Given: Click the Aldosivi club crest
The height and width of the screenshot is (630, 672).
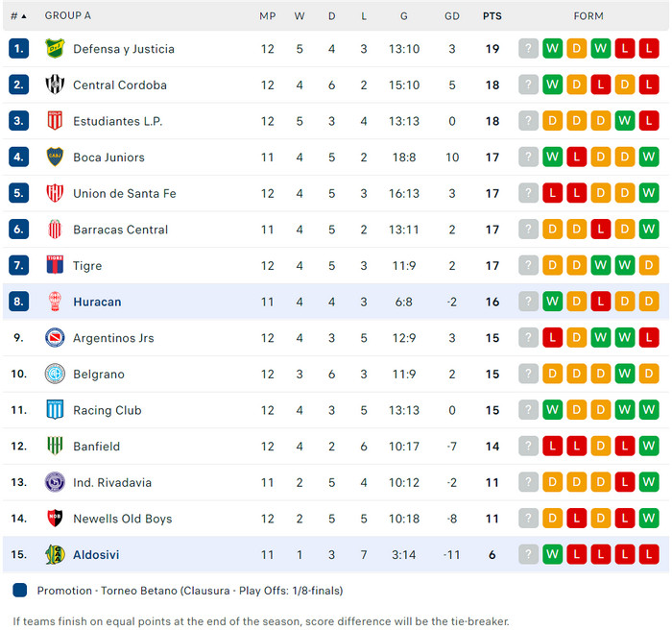Looking at the screenshot, I should click(x=55, y=555).
